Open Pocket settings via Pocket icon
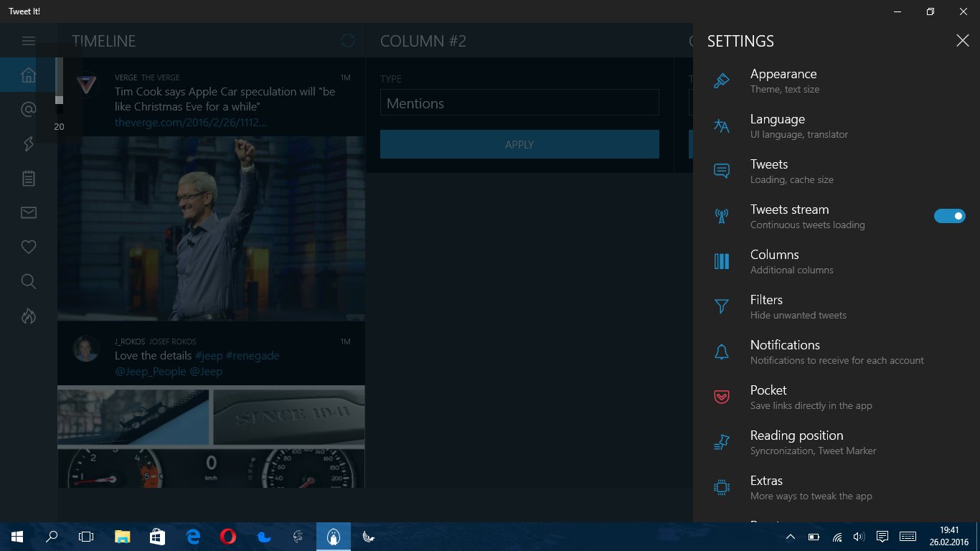 tap(722, 397)
